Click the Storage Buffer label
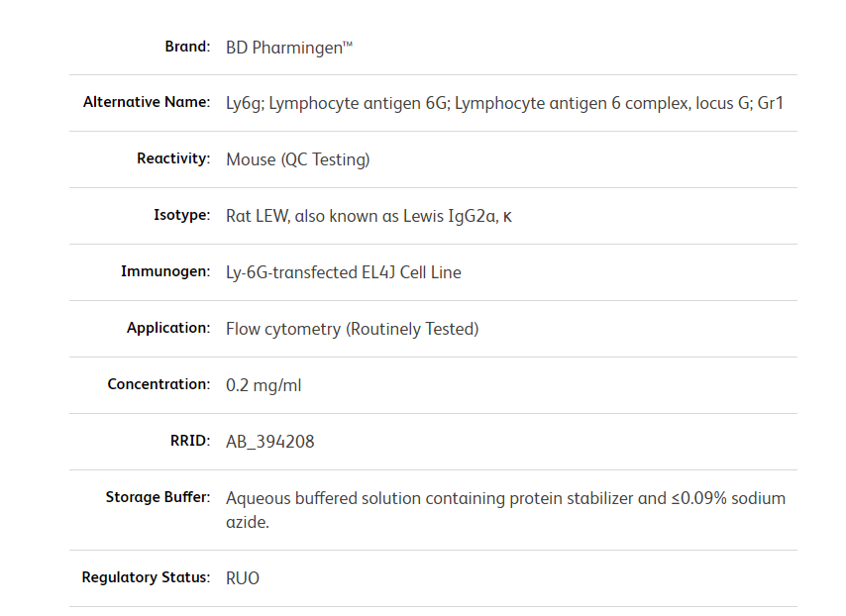The height and width of the screenshot is (616, 846). tap(158, 498)
